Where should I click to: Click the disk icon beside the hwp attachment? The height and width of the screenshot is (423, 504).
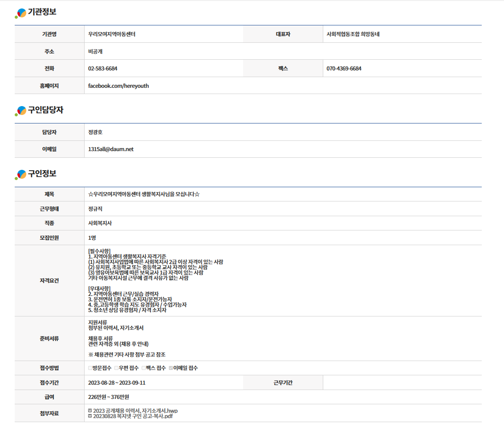tap(90, 411)
